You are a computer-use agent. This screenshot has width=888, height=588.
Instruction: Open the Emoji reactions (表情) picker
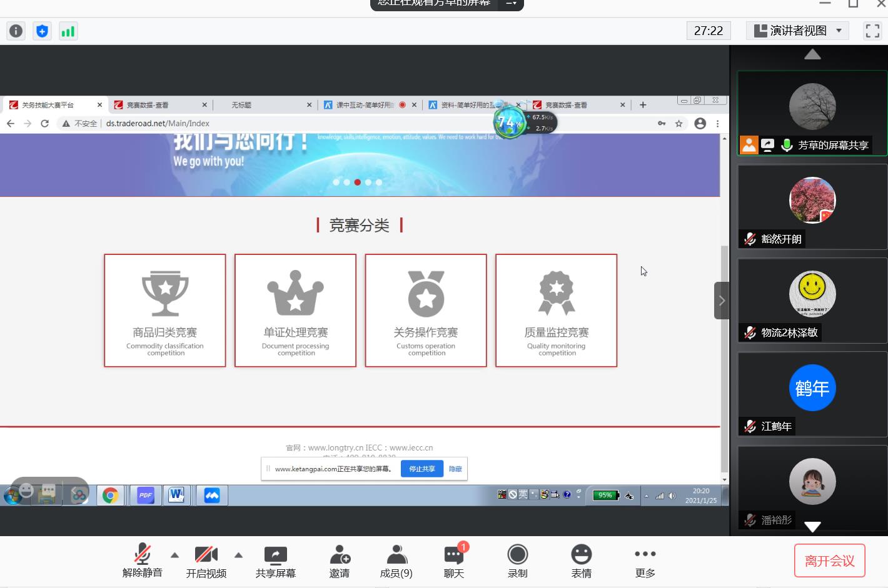[581, 561]
